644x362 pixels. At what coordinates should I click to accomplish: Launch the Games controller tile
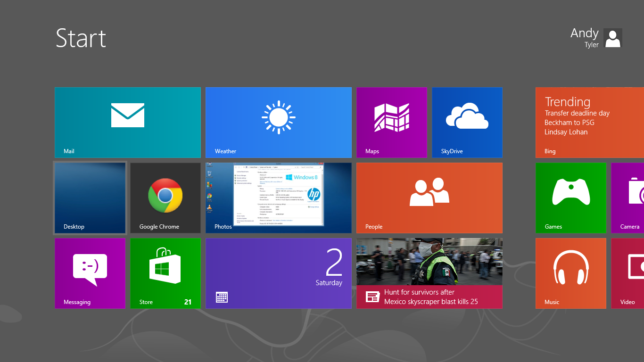pyautogui.click(x=571, y=198)
